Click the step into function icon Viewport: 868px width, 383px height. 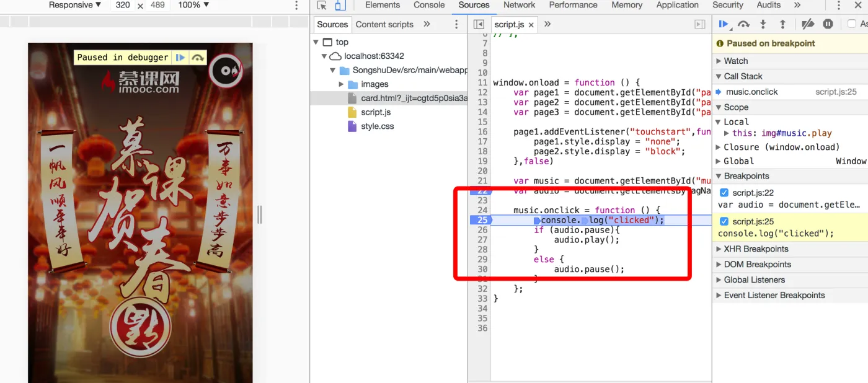763,24
